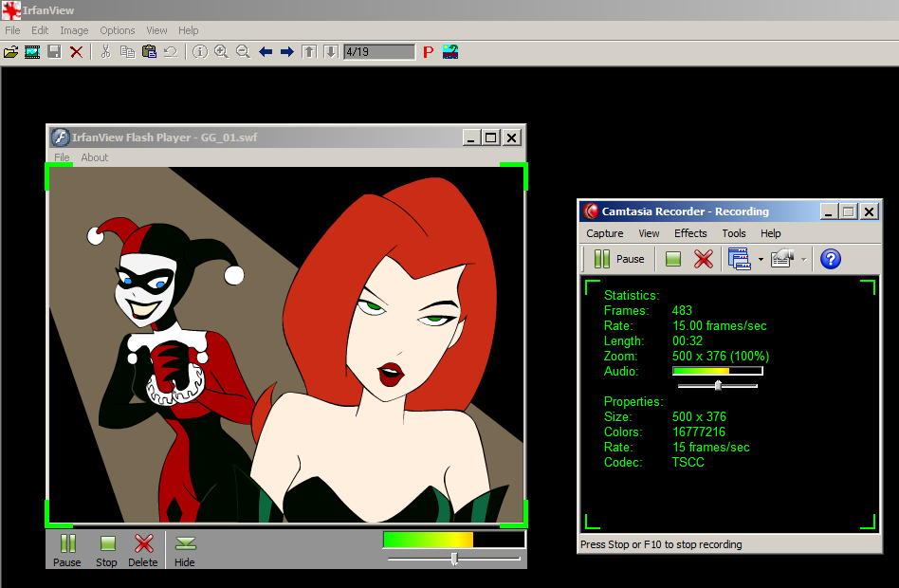The height and width of the screenshot is (588, 899).
Task: Open Capture menu in Camtasia Recorder
Action: pos(604,233)
